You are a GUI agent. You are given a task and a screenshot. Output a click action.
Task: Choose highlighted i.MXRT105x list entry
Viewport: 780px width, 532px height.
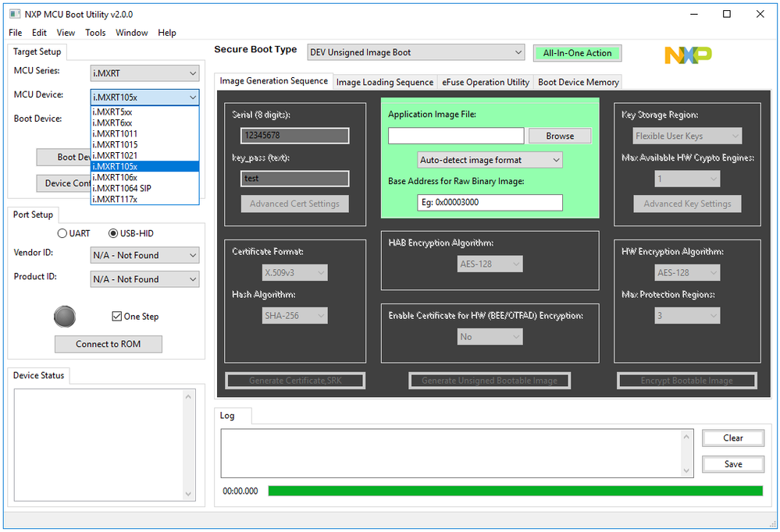click(144, 167)
